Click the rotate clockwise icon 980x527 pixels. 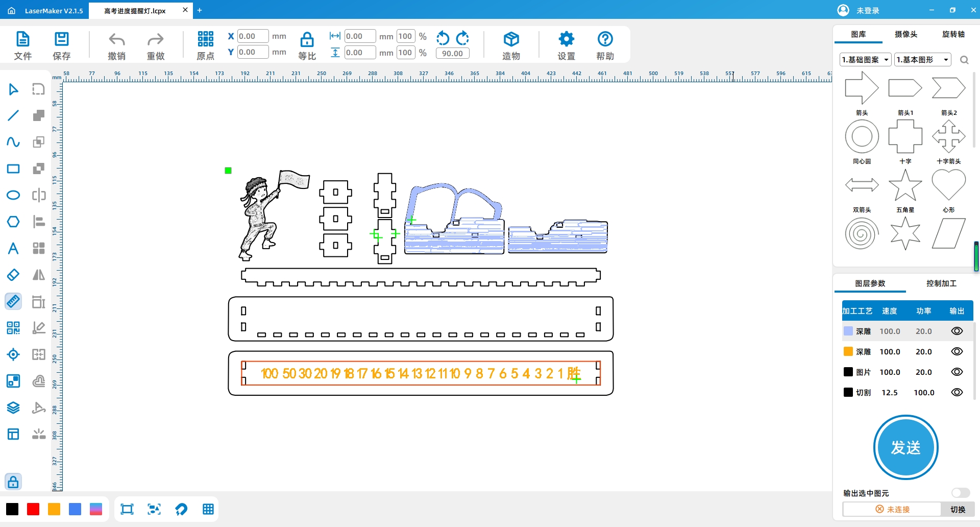point(462,38)
